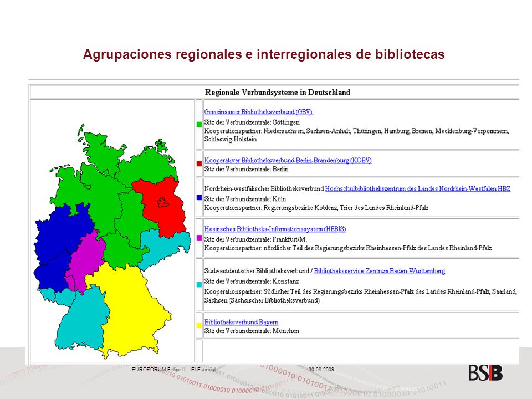
Task: Open the Bibliotheksverbund Bayern link
Action: 241,322
